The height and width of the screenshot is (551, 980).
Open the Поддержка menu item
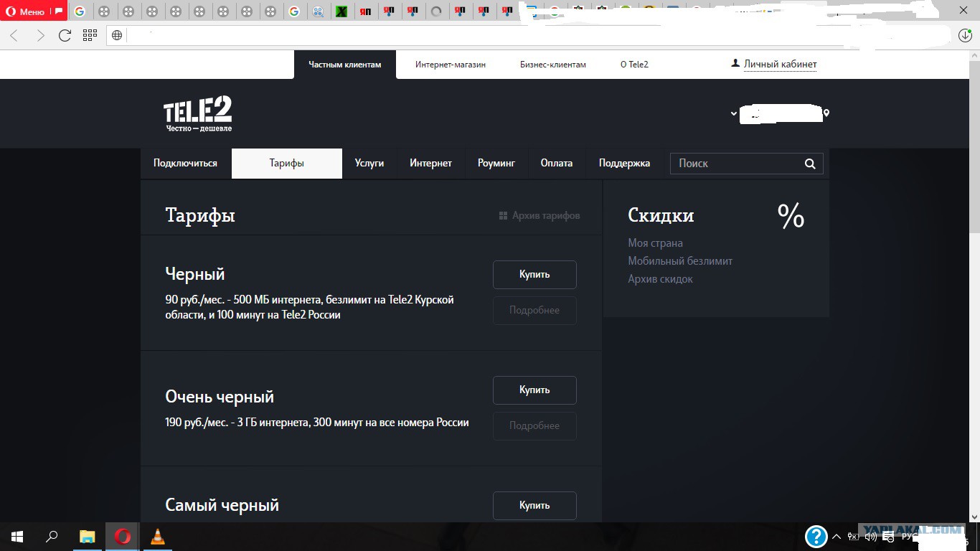tap(625, 164)
